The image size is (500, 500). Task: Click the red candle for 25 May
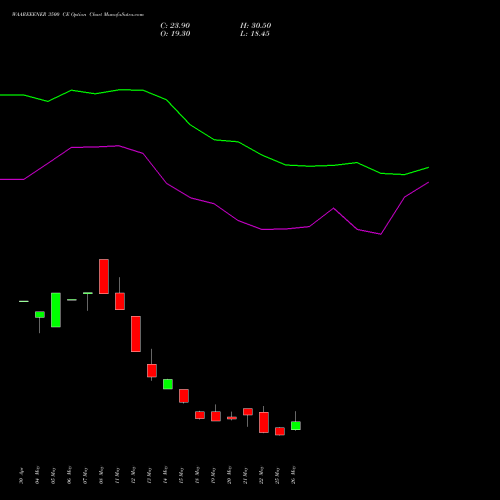point(280,431)
